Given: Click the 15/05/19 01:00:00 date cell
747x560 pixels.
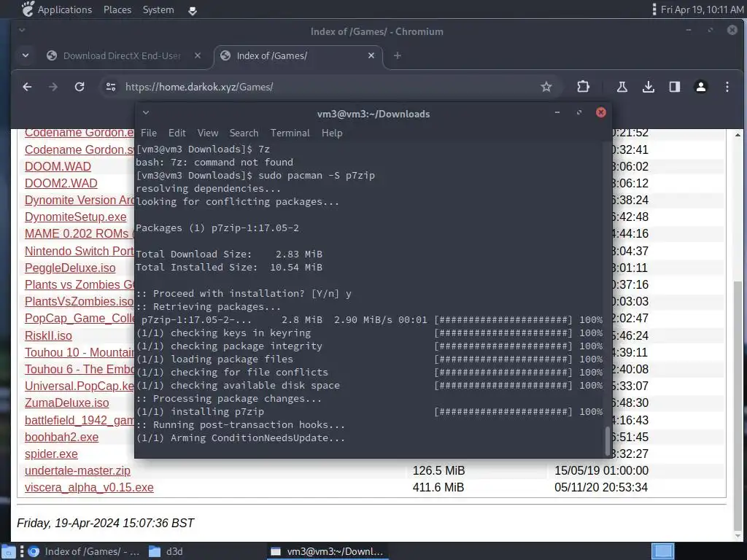Looking at the screenshot, I should pyautogui.click(x=601, y=470).
